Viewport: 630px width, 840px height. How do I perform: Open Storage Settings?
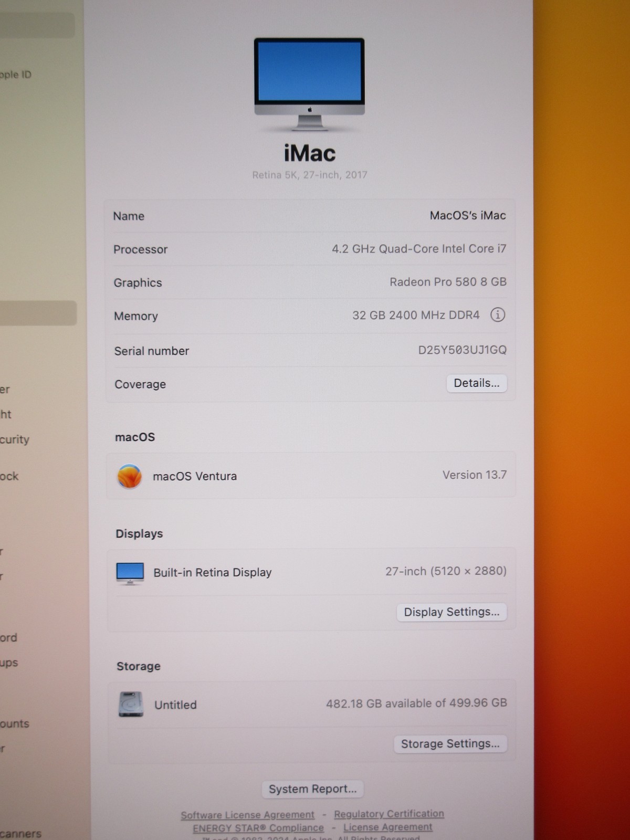coord(450,744)
